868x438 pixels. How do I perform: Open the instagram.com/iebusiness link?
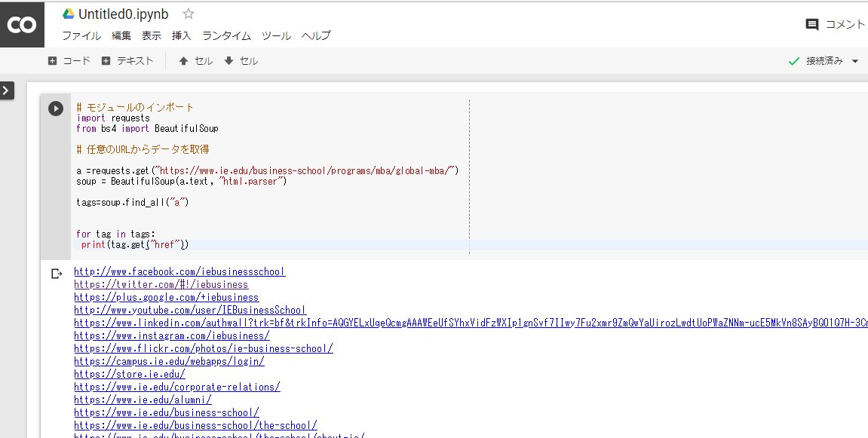172,335
